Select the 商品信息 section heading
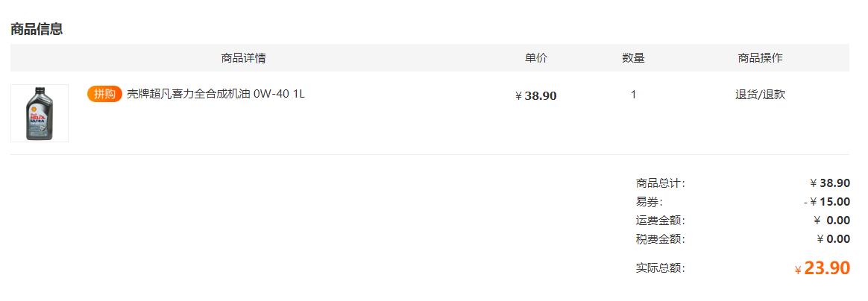868x301 pixels. coord(37,29)
